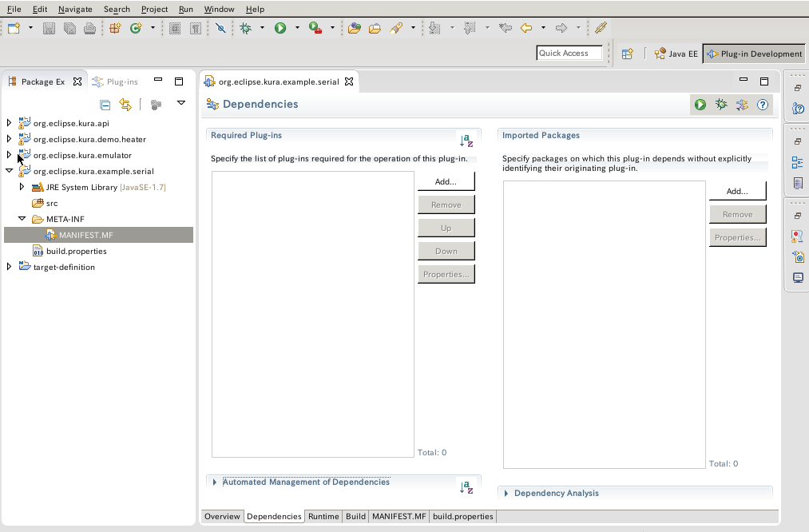Click the Forward navigation arrow icon
The width and height of the screenshot is (809, 532).
561,29
